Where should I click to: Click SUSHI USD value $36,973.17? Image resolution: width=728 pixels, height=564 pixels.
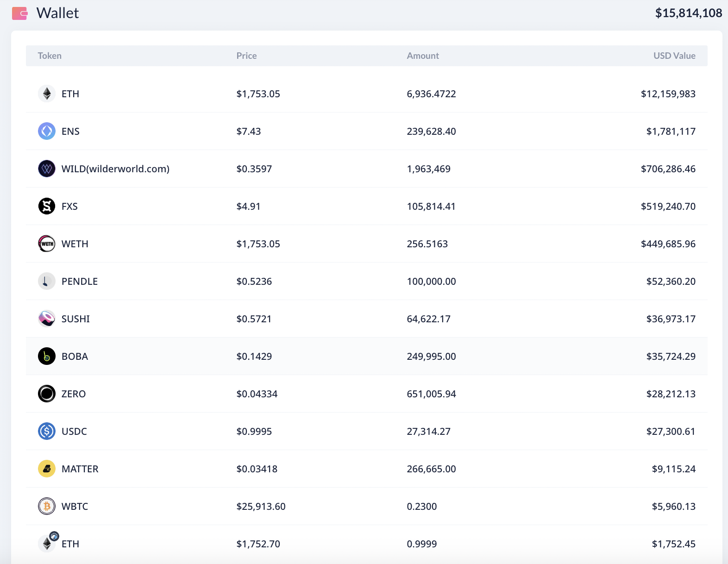tap(671, 319)
